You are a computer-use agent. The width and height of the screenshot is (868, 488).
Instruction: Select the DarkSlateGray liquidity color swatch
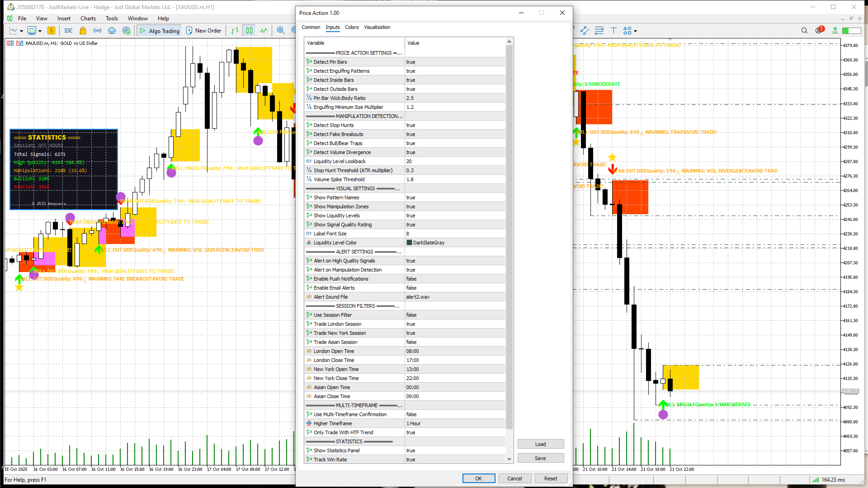(409, 243)
